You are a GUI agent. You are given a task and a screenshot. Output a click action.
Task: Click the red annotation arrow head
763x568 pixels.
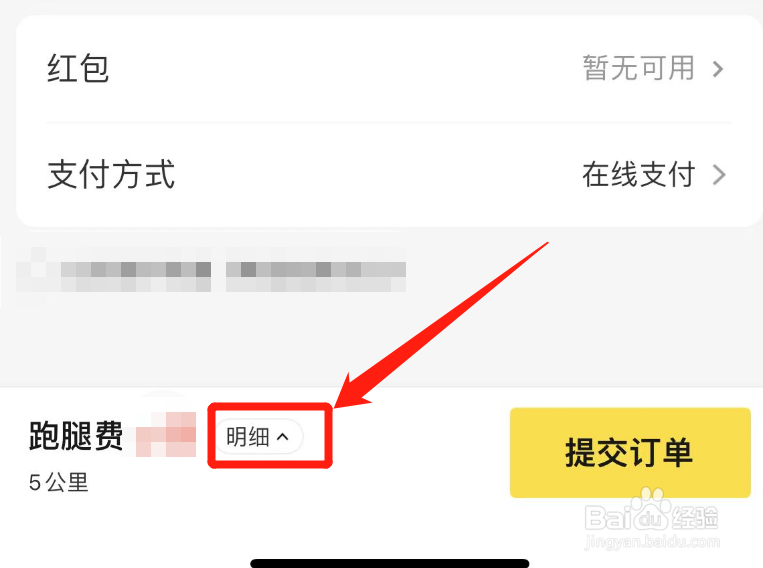point(353,391)
